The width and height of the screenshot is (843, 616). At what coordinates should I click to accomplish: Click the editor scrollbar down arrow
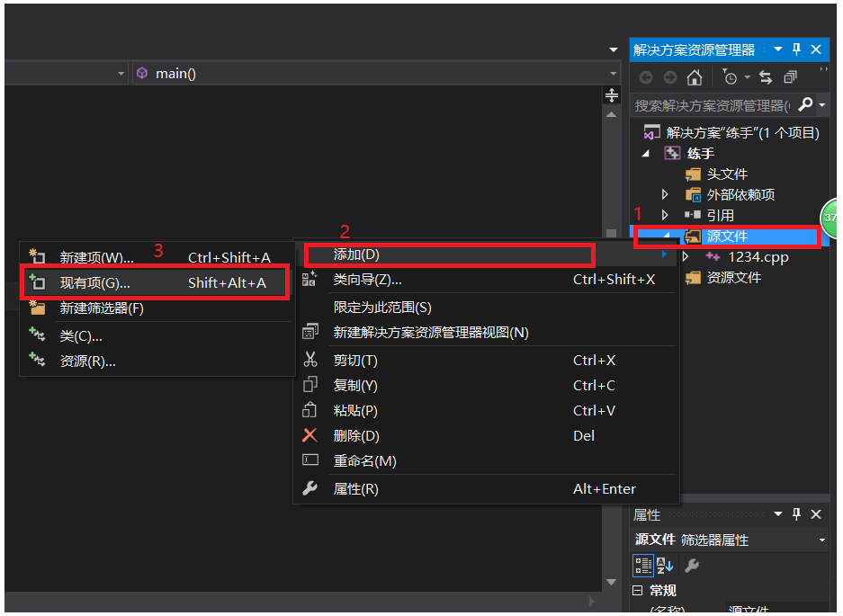(x=611, y=582)
